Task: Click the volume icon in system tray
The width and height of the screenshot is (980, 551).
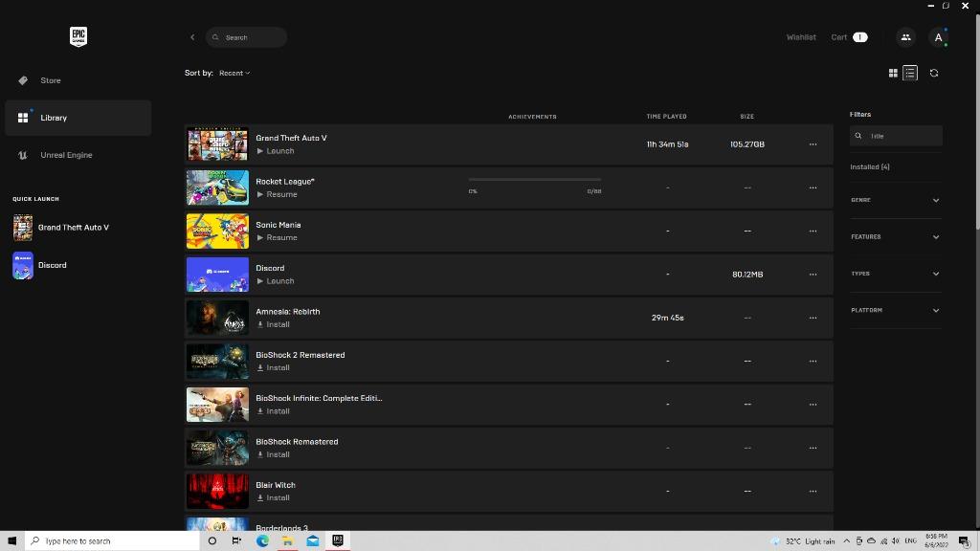Action: coord(896,541)
